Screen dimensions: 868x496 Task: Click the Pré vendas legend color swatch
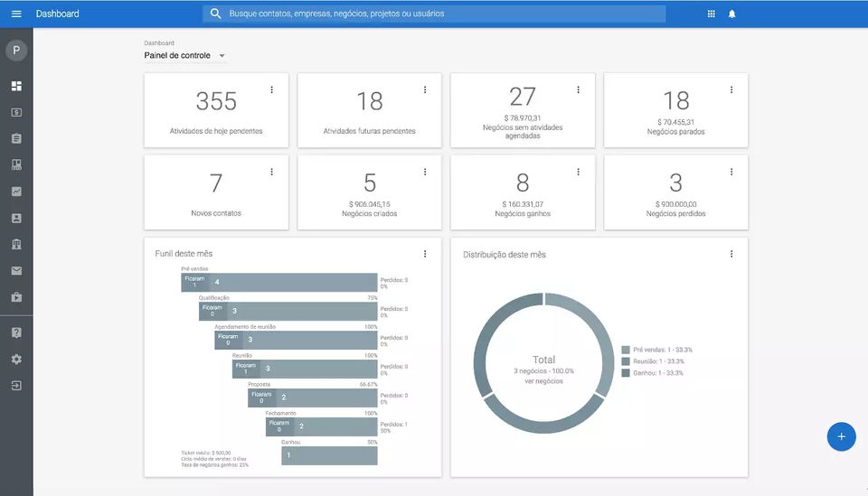coord(626,350)
